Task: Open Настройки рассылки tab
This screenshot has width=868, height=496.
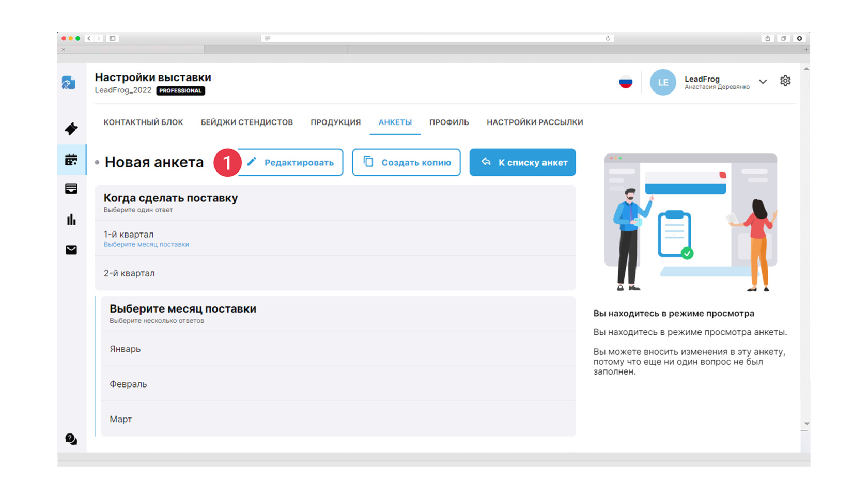Action: [535, 122]
